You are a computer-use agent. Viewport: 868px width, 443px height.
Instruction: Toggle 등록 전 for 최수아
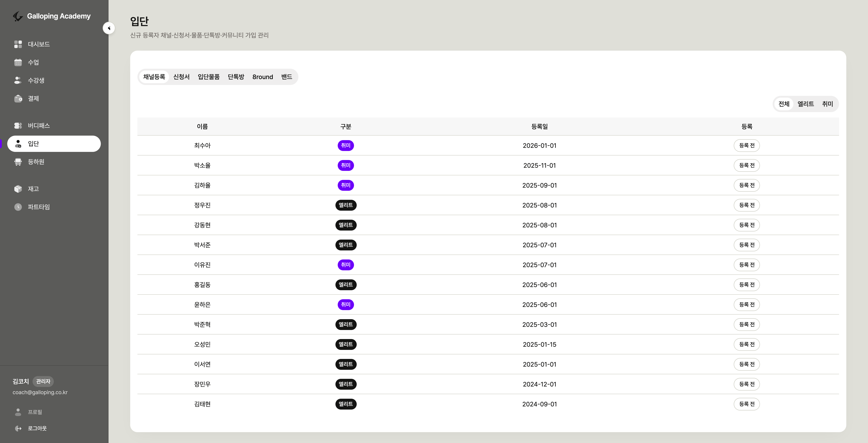747,146
